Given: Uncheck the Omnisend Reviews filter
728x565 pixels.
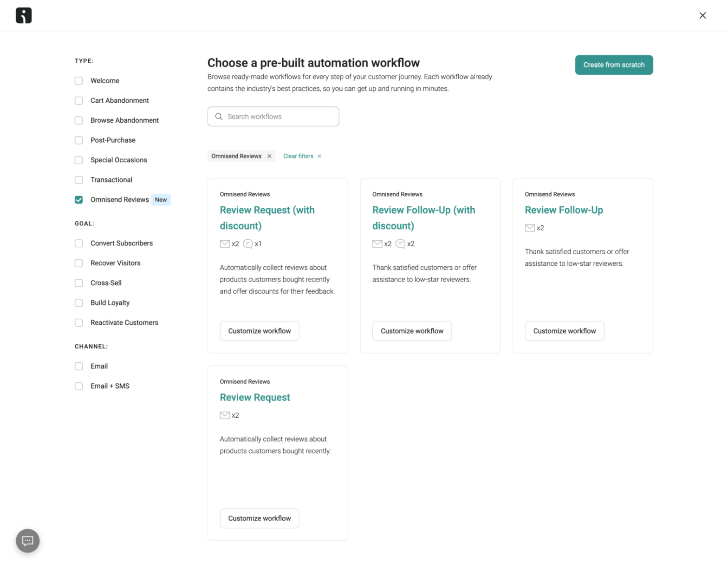Looking at the screenshot, I should (x=78, y=199).
